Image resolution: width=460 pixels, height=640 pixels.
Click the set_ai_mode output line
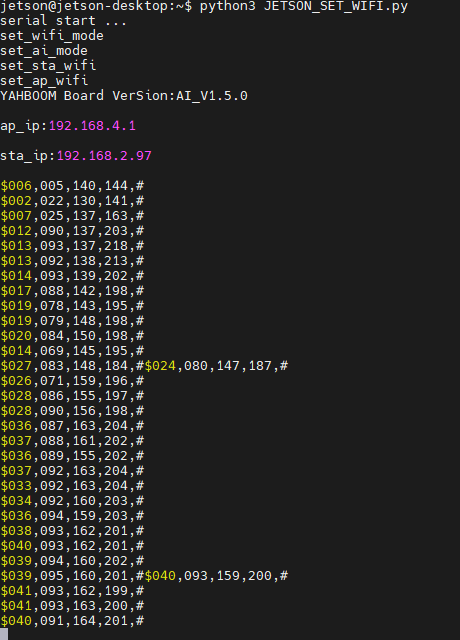(x=44, y=51)
